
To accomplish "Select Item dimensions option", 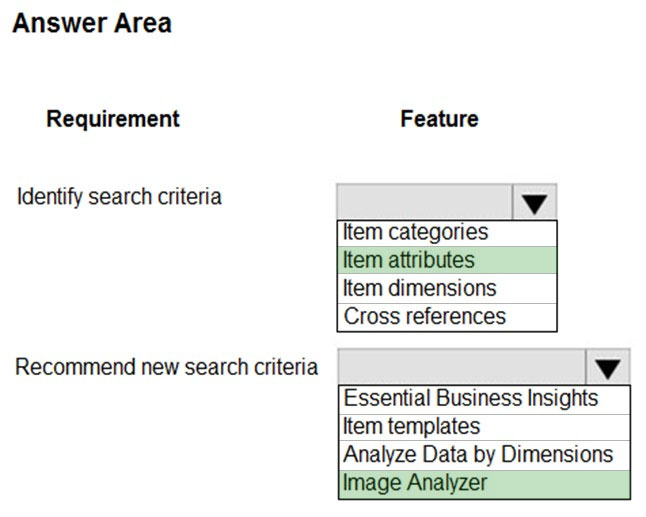I will (447, 288).
